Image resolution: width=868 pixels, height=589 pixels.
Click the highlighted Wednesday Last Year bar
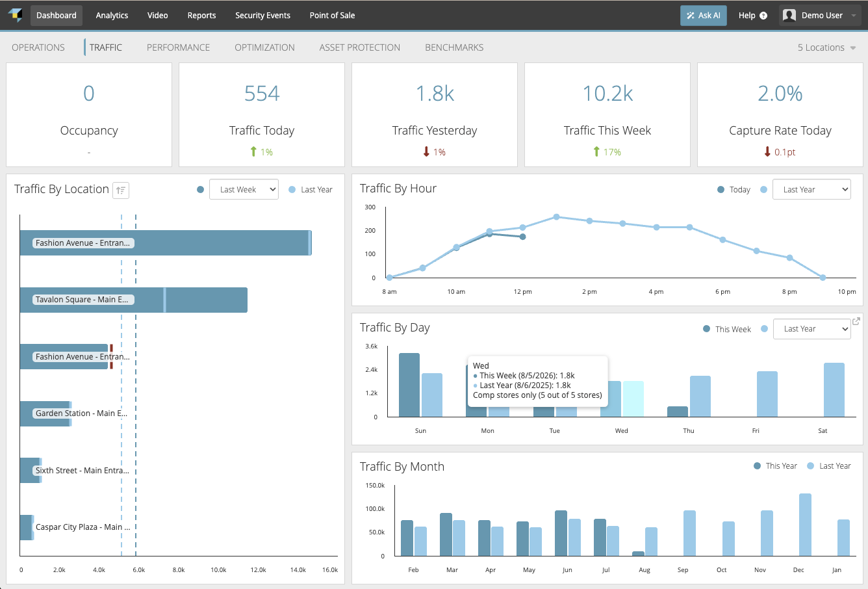[633, 399]
